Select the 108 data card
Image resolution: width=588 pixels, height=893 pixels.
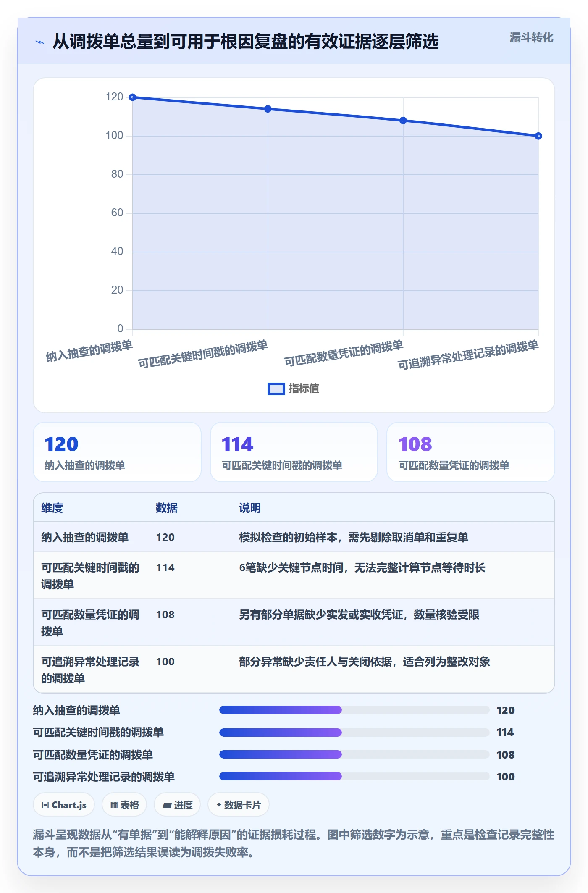(471, 452)
